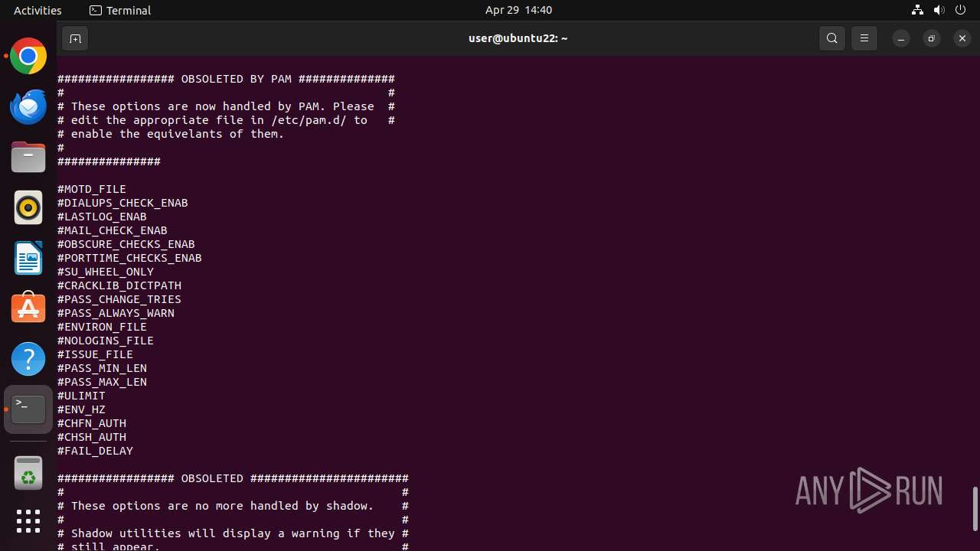Open Ubuntu Software store icon

click(28, 308)
